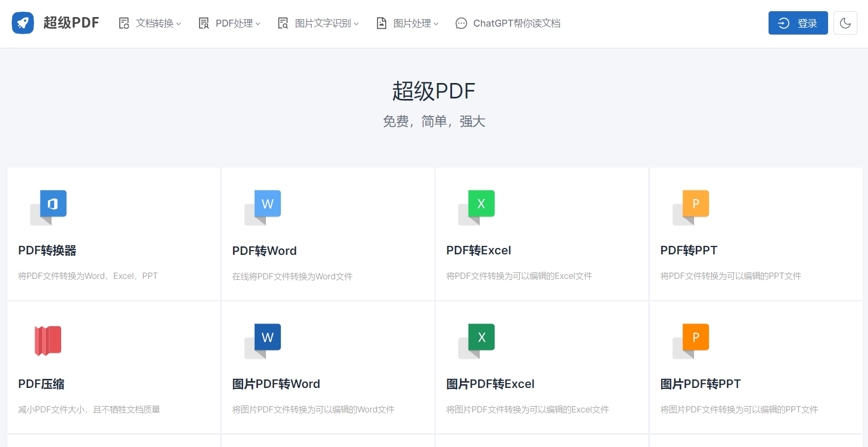Click the PDF压缩 red compress icon

click(48, 341)
